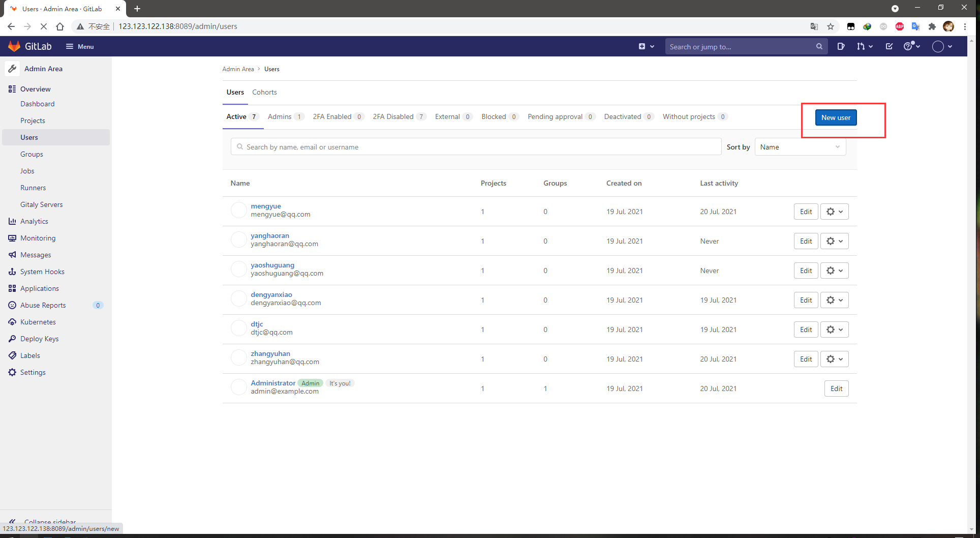980x538 pixels.
Task: Click the GitLab fox logo
Action: 14,46
